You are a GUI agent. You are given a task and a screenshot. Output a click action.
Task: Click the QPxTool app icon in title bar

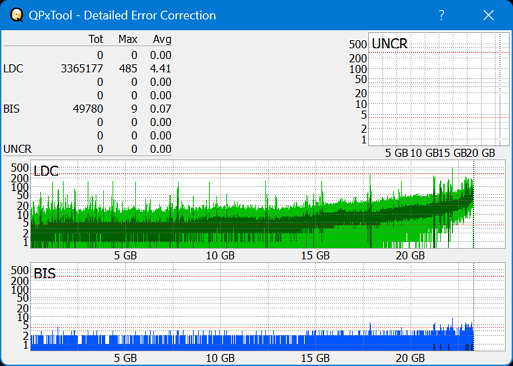tap(16, 15)
